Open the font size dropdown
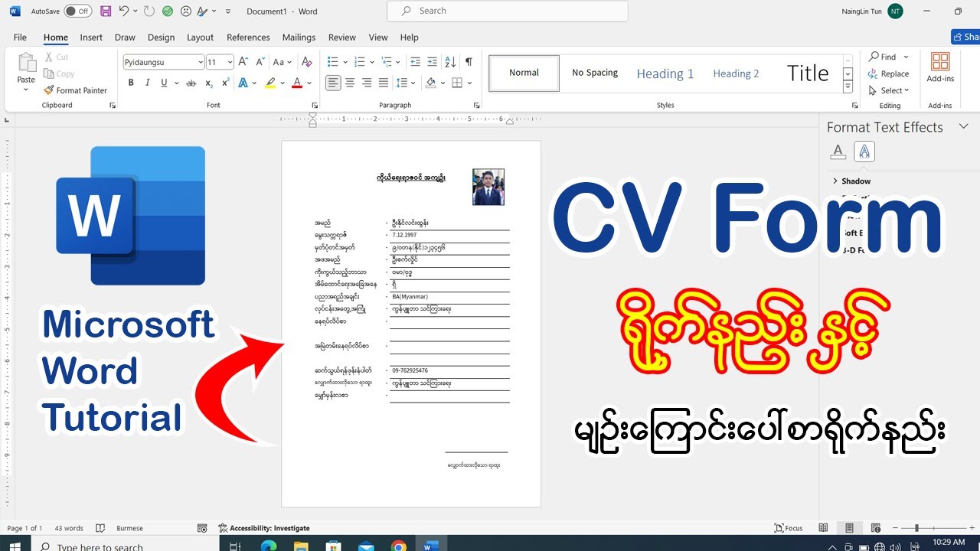This screenshot has width=980, height=551. click(230, 62)
